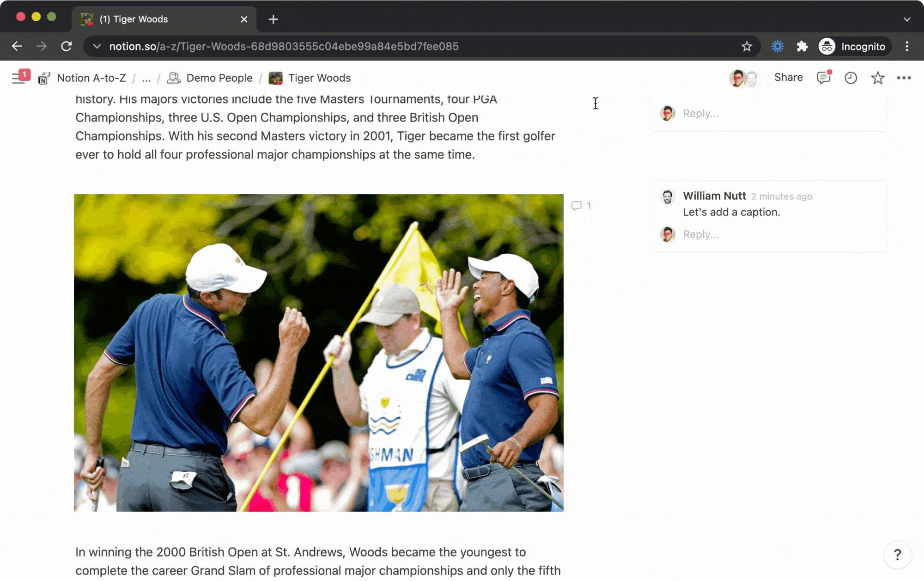Open the browser extensions panel
Image resolution: width=924 pixels, height=581 pixels.
[x=802, y=46]
